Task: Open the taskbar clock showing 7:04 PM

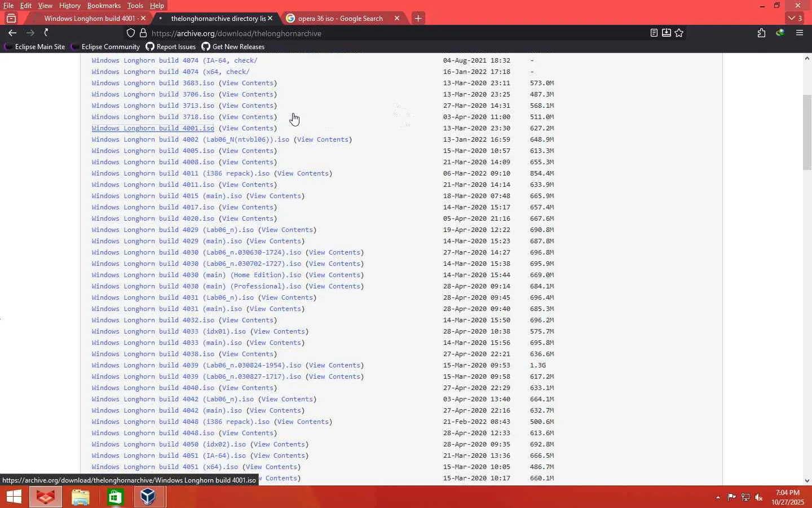Action: (788, 497)
